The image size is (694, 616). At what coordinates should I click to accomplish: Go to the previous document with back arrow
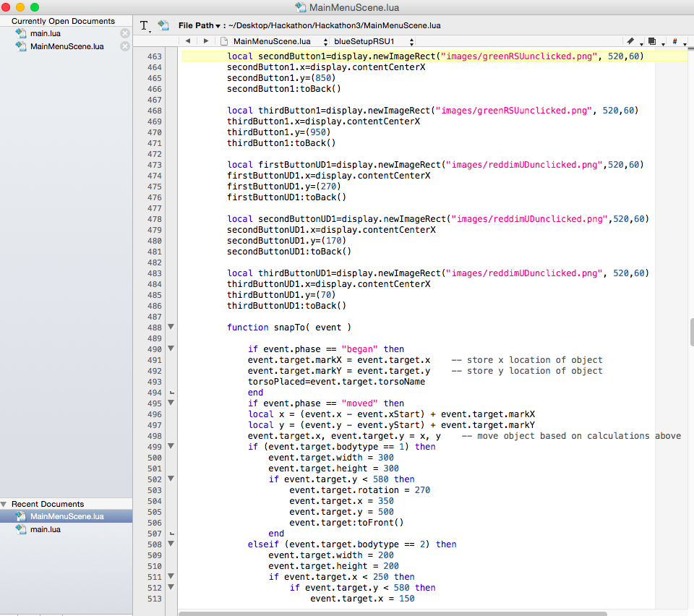tap(188, 42)
